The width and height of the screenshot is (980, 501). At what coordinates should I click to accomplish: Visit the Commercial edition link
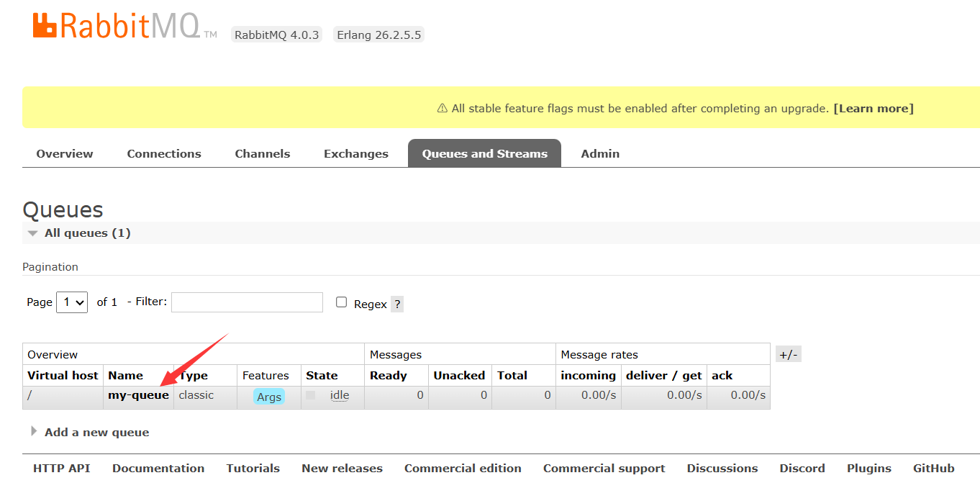463,468
